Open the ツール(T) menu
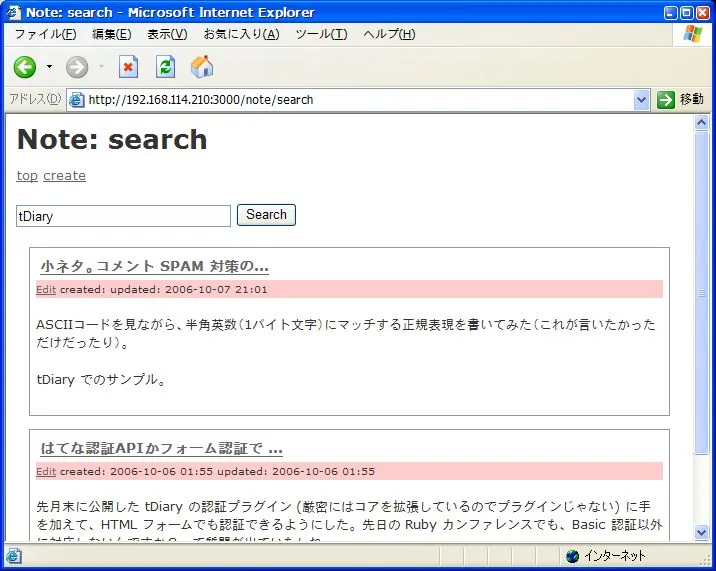The width and height of the screenshot is (716, 571). pos(321,34)
